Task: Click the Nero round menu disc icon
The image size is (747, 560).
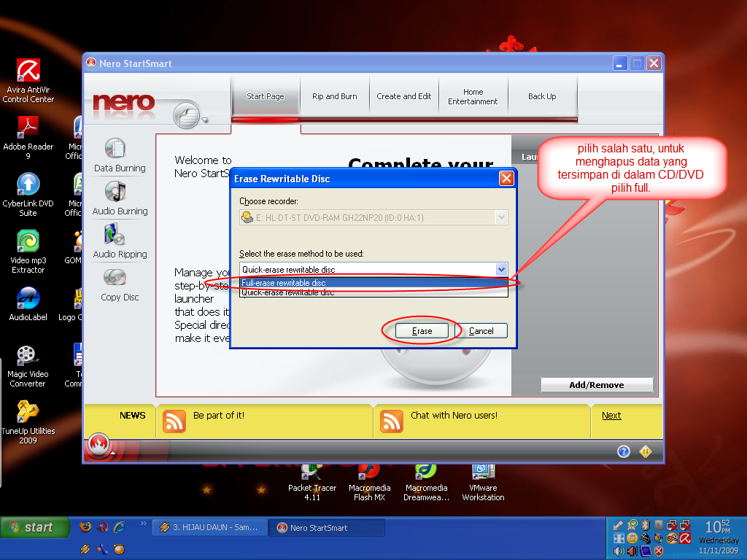Action: pyautogui.click(x=186, y=115)
